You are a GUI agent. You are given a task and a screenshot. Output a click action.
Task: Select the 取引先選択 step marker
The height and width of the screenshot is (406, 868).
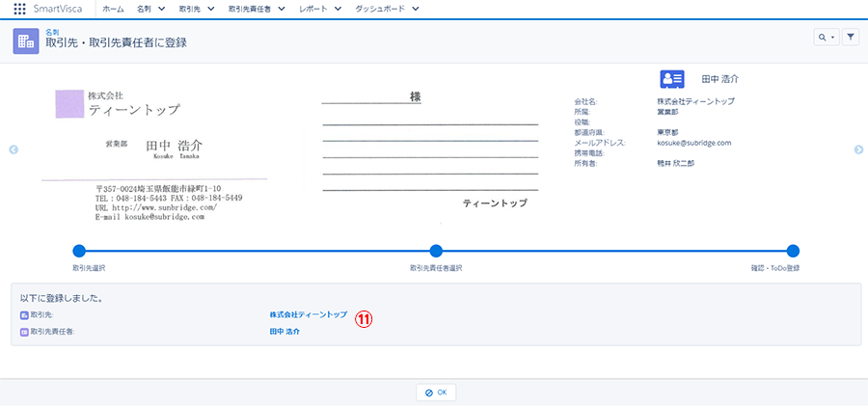[79, 251]
